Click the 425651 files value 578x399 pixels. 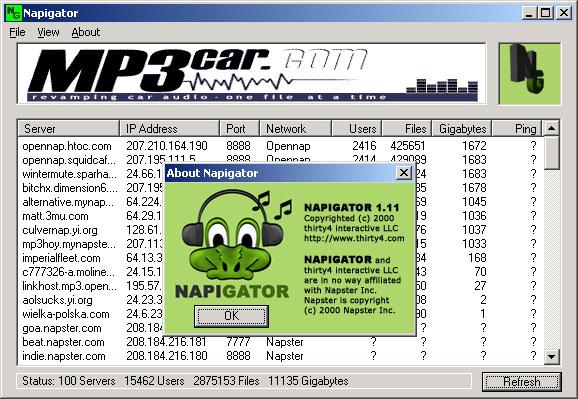408,146
